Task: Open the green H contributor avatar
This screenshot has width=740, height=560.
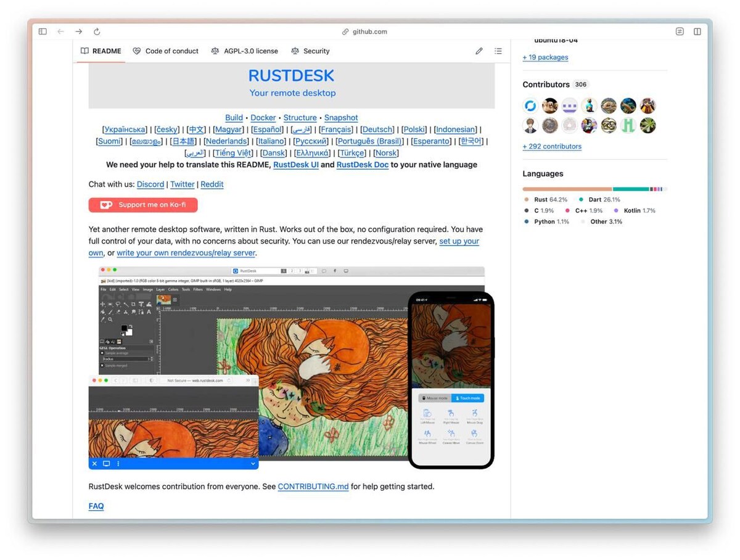Action: coord(628,126)
